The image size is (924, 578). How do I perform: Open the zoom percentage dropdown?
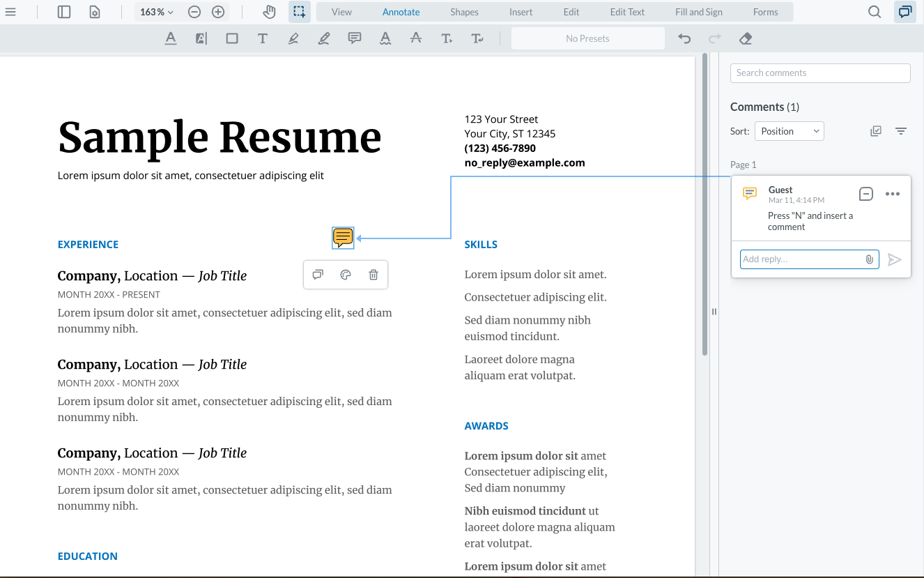[x=156, y=11]
